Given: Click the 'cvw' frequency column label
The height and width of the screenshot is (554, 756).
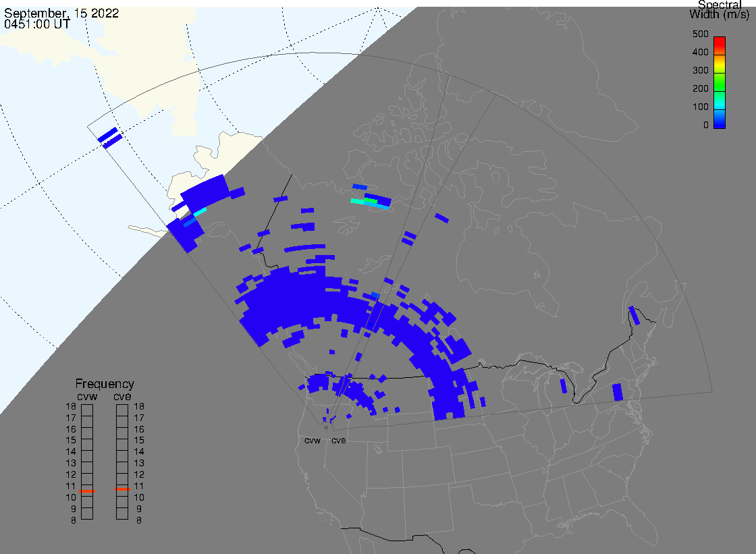Looking at the screenshot, I should coord(87,397).
